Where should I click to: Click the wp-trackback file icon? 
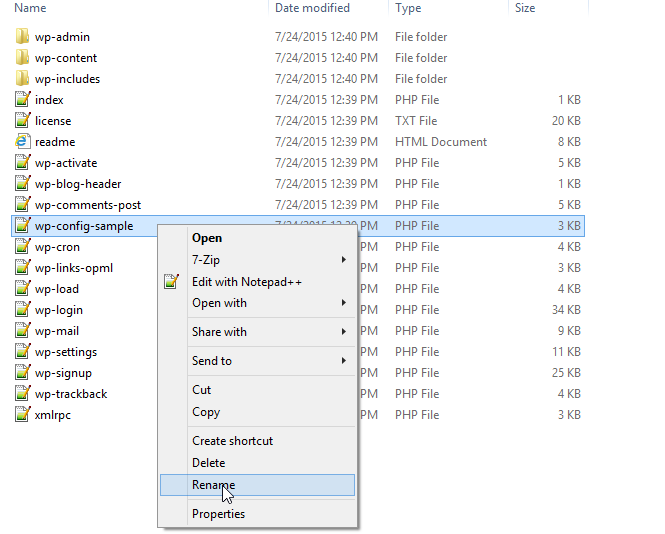click(x=23, y=393)
